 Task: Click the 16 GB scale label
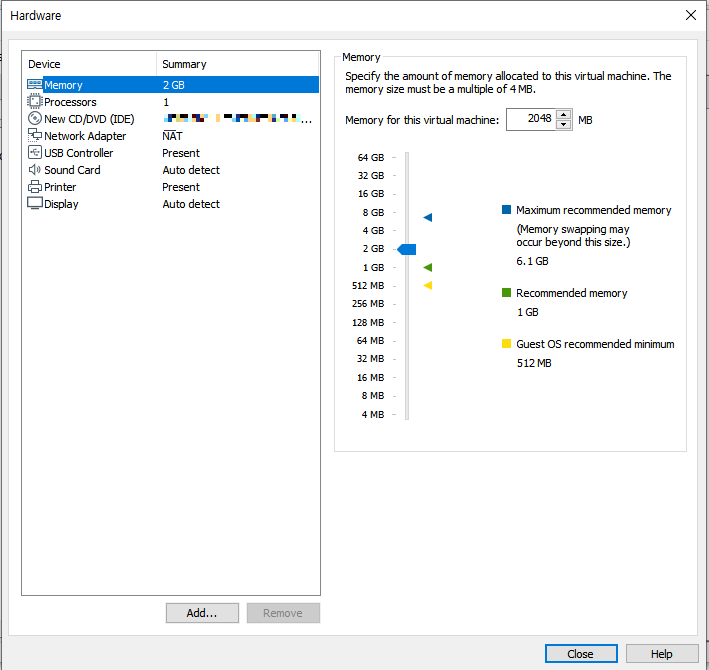tap(371, 194)
